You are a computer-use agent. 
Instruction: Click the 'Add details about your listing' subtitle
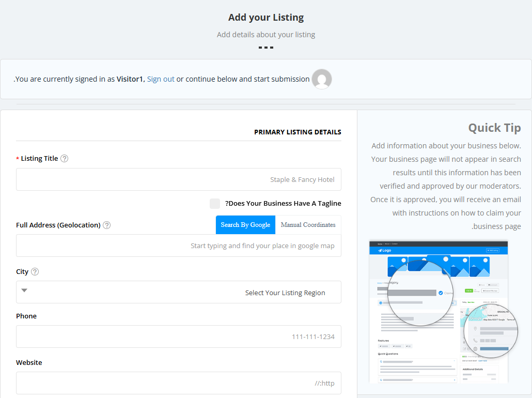coord(266,35)
